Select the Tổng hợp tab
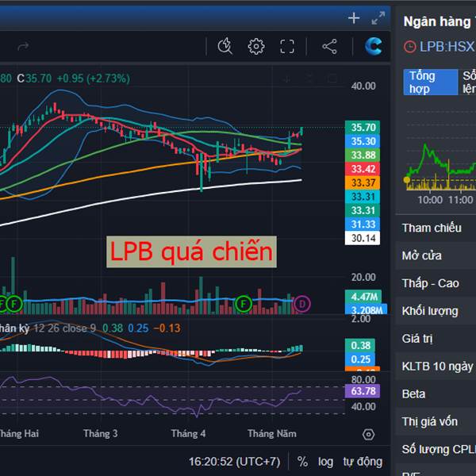This screenshot has width=476, height=476. (x=431, y=83)
